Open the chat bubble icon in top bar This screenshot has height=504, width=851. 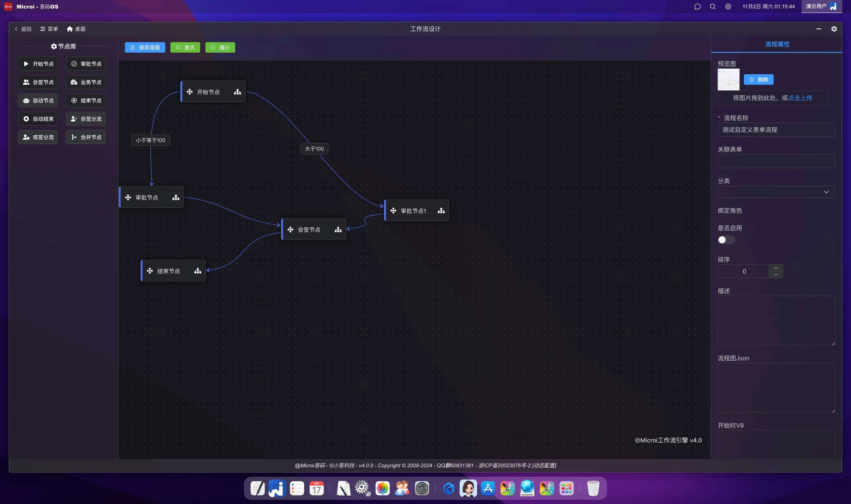click(x=697, y=7)
